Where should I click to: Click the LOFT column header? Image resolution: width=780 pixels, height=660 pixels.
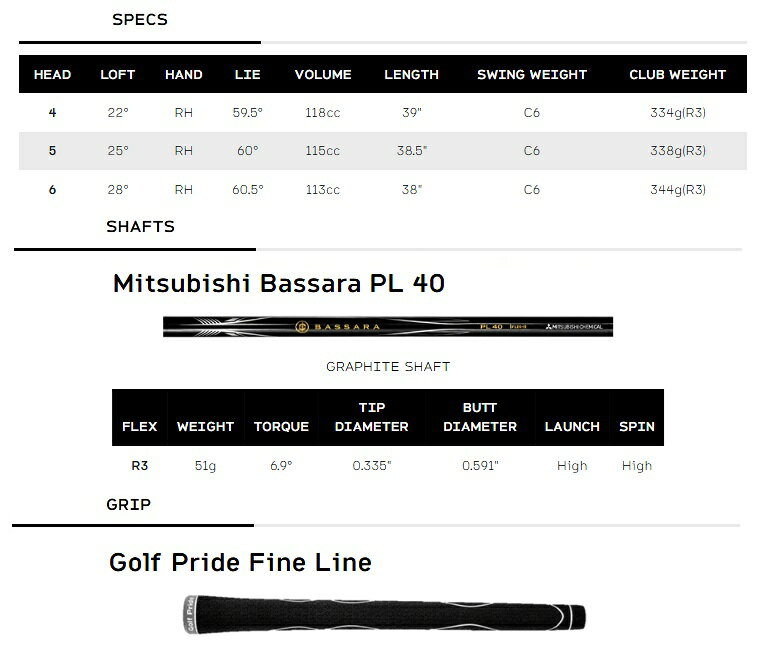(117, 75)
